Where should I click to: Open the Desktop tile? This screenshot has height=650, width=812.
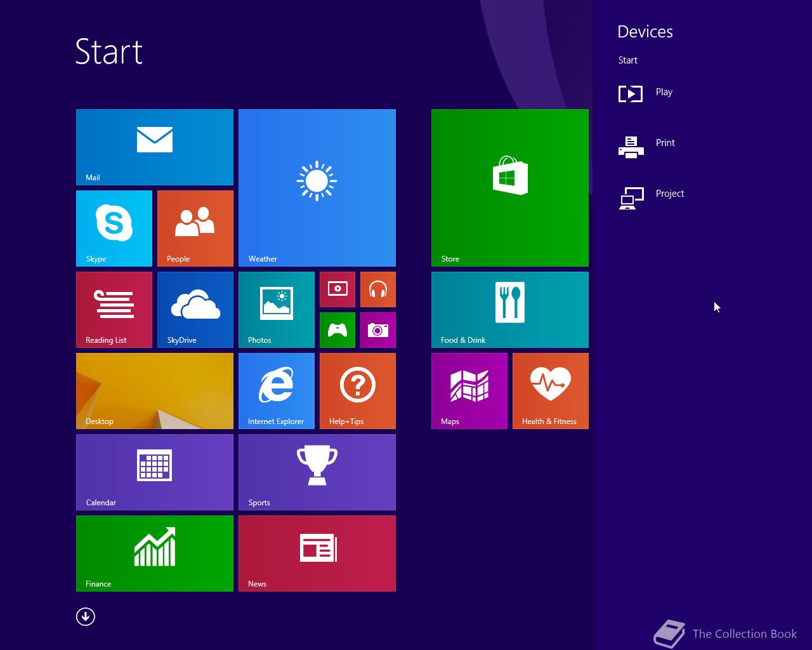(x=155, y=391)
